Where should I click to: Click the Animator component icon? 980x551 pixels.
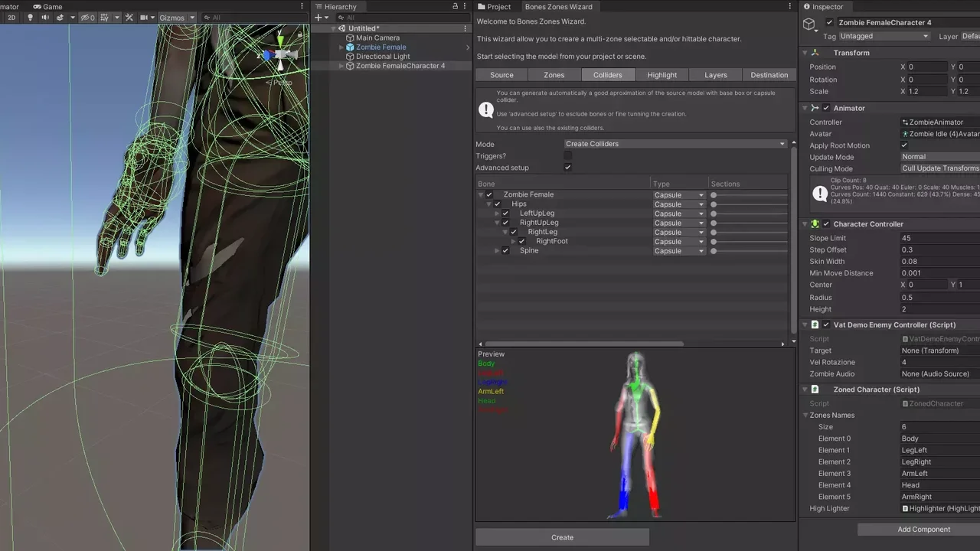pos(815,108)
